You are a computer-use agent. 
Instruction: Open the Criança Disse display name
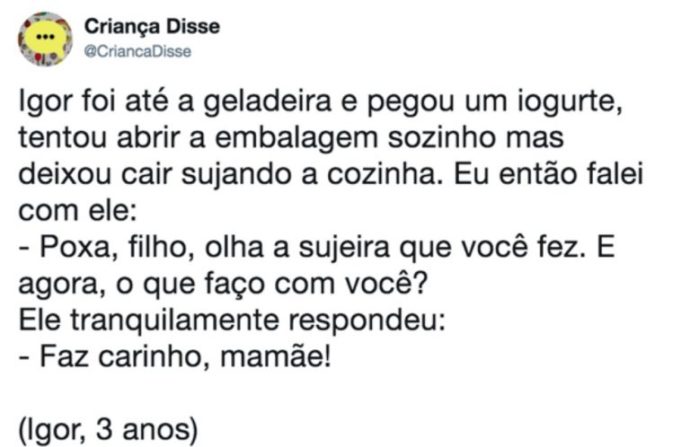click(x=152, y=27)
